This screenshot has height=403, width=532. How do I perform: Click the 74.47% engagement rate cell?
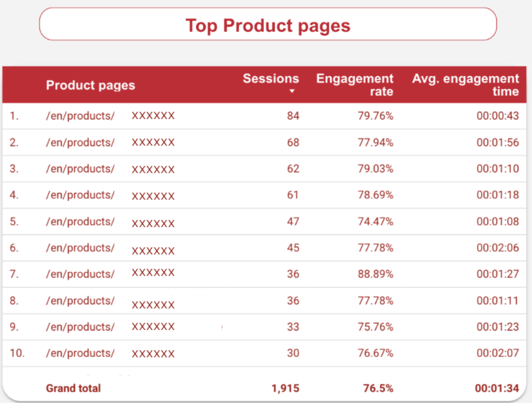click(x=375, y=221)
